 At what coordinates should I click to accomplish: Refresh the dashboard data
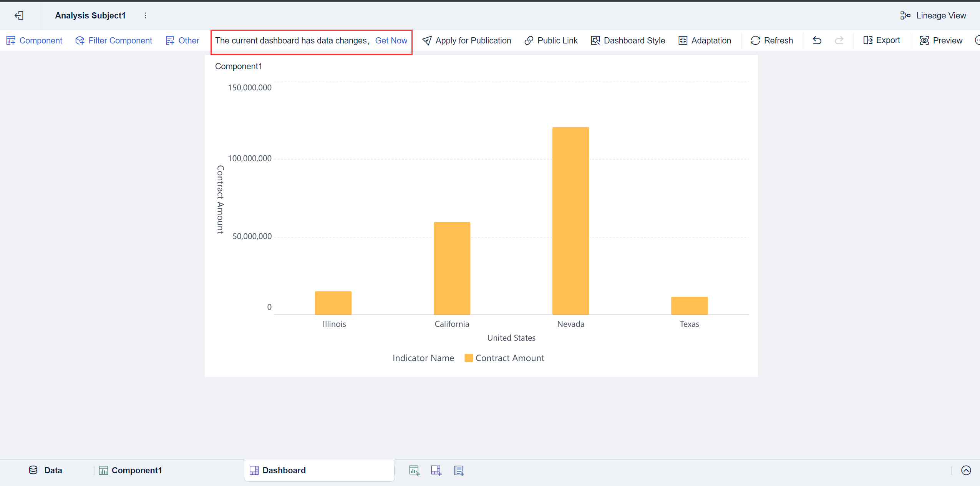[772, 40]
